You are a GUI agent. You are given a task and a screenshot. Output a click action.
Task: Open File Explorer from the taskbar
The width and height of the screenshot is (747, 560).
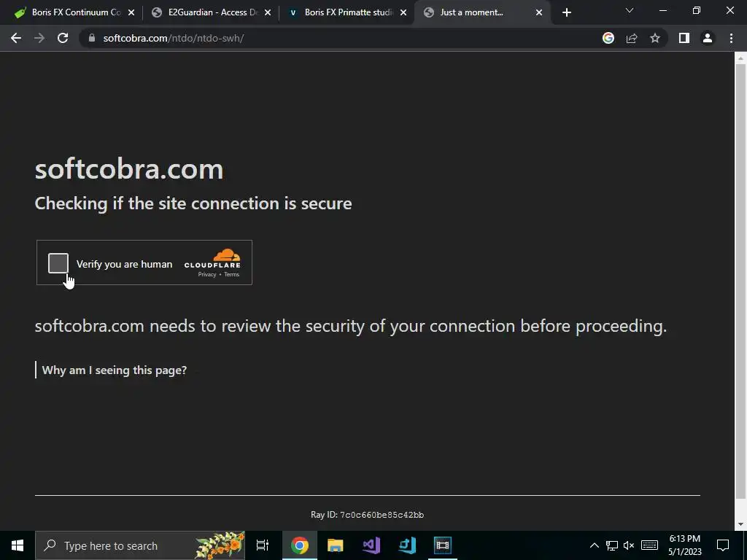[x=336, y=545]
